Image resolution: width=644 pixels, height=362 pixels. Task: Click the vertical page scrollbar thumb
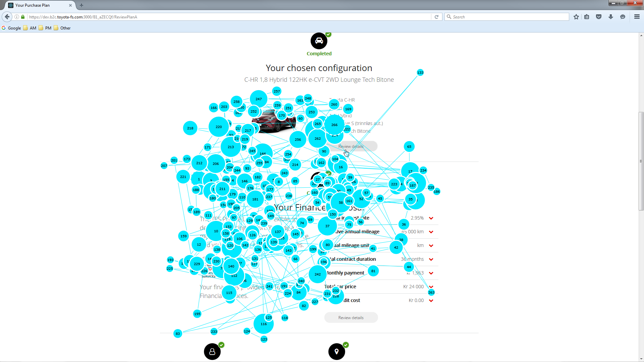tap(641, 161)
